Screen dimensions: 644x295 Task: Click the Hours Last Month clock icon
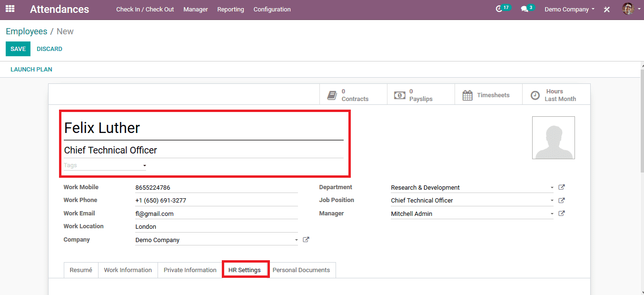click(535, 95)
